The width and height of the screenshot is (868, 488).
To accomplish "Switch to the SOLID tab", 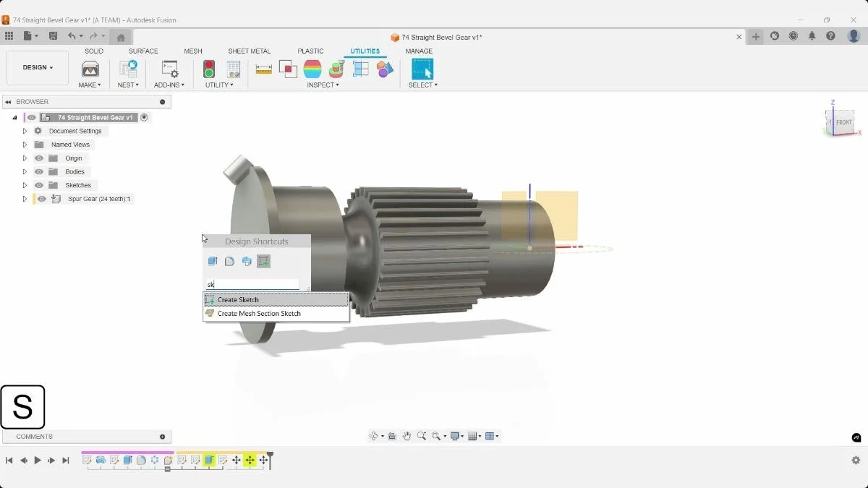I will point(94,51).
